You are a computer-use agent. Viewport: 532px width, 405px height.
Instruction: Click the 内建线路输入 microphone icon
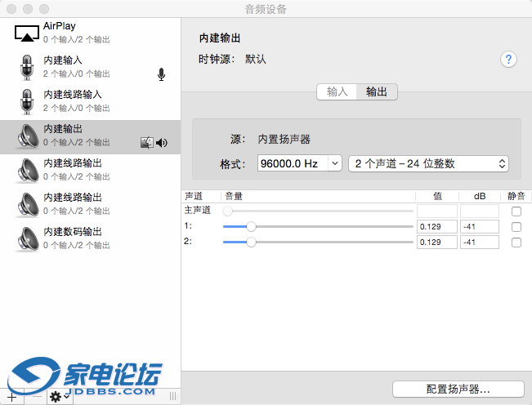point(27,102)
